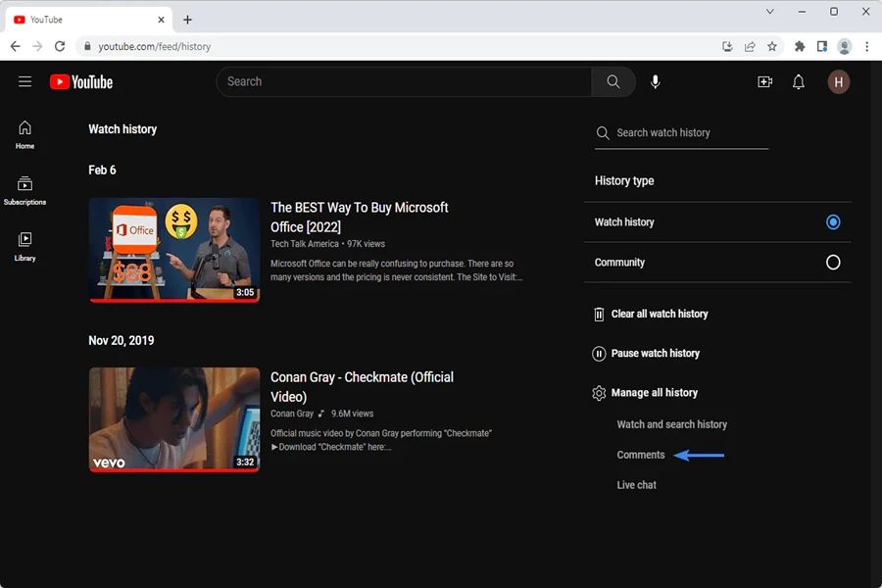Click the share page icon in address bar
882x588 pixels.
[x=750, y=47]
